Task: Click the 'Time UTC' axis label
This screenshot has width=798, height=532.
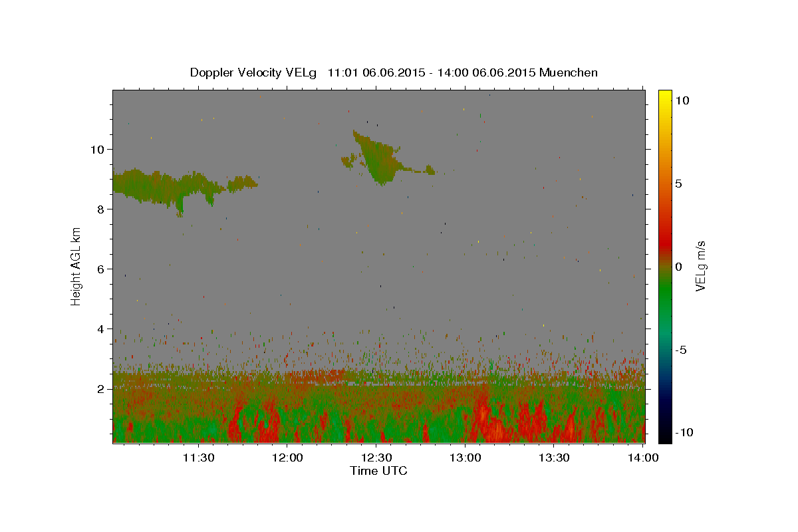Action: [x=378, y=471]
